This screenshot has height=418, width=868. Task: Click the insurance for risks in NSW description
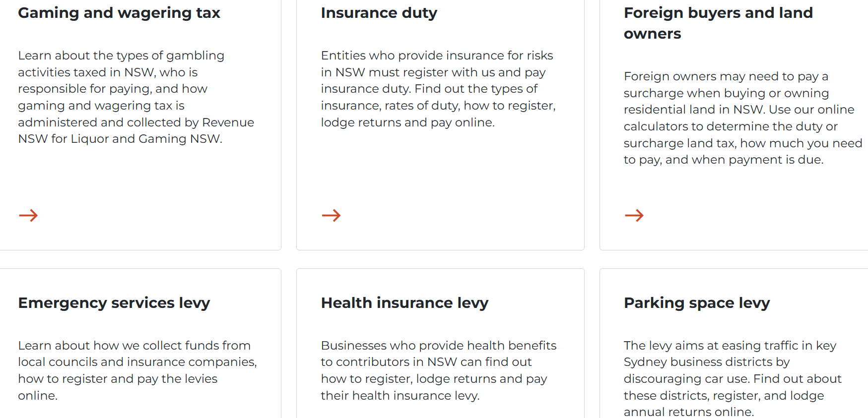click(438, 89)
